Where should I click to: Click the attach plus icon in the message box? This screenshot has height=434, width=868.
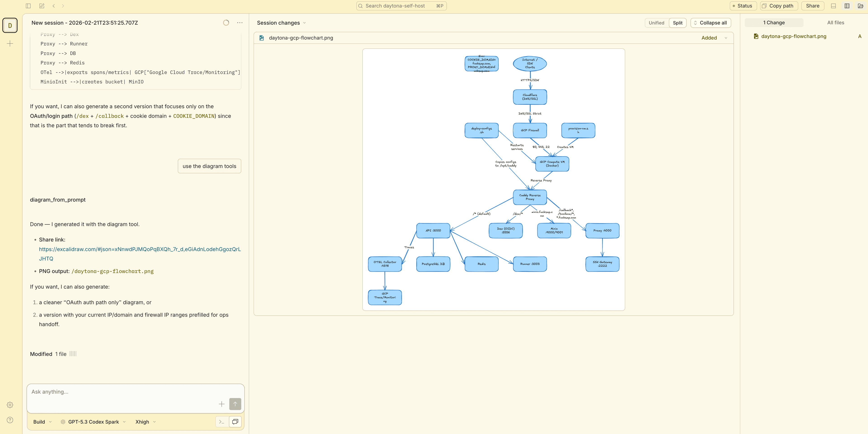click(x=221, y=404)
